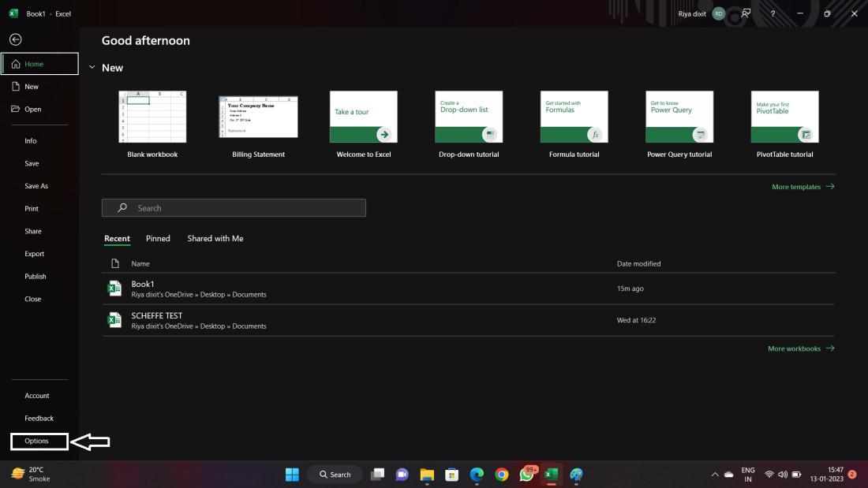
Task: Open Microsoft Edge from the taskbar
Action: click(477, 475)
